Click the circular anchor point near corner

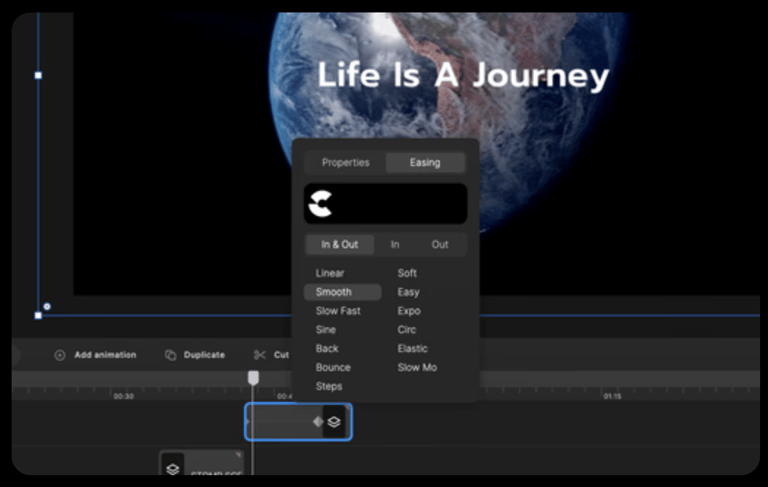coord(47,307)
